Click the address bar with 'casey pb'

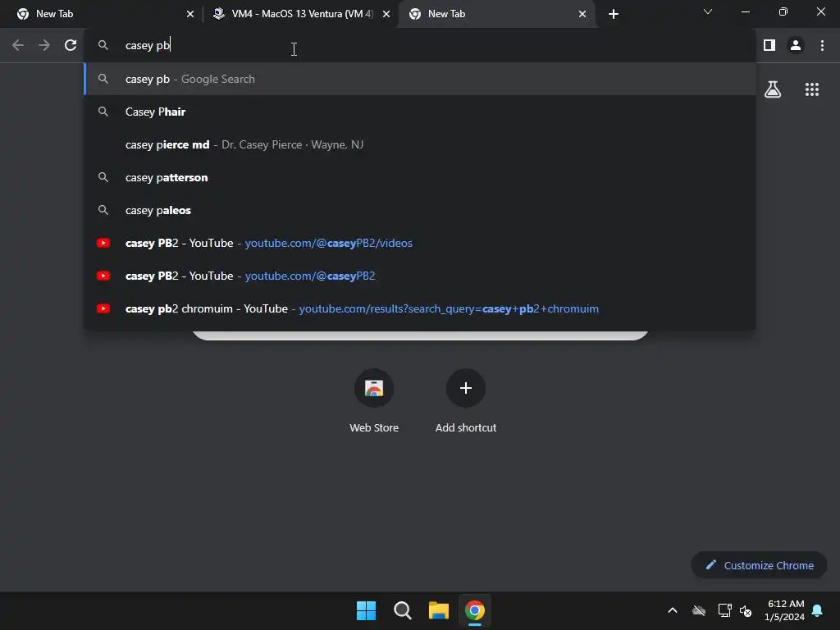click(421, 46)
